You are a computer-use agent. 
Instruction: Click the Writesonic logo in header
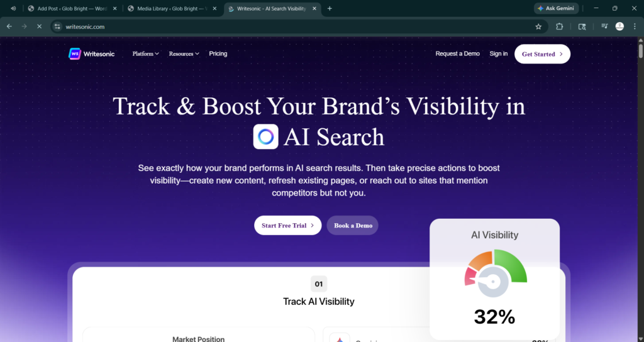pos(92,54)
